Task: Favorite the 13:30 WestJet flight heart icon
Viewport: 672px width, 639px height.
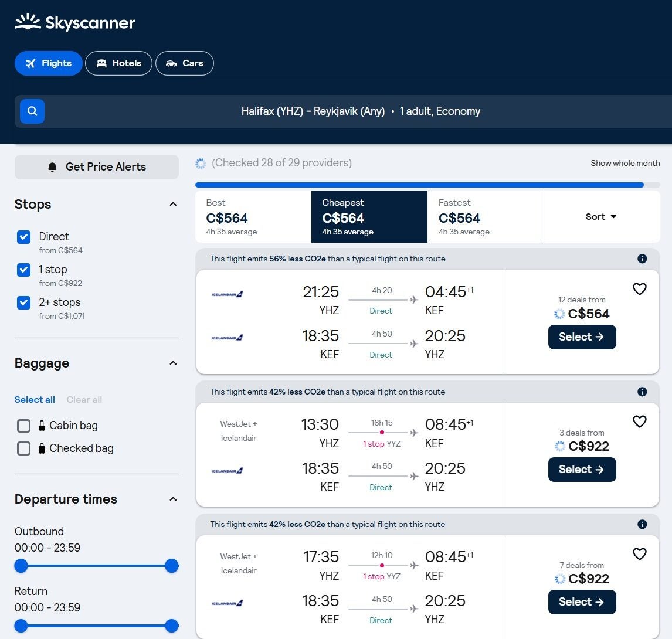Action: click(x=639, y=422)
